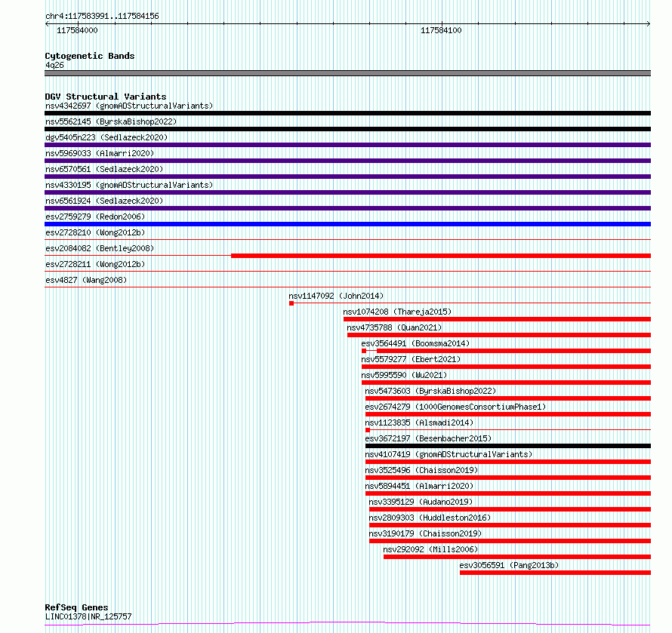Open dgv5405n223 (Sedlazeck2020) variant details
Screen dimensions: 672x633
pyautogui.click(x=106, y=137)
